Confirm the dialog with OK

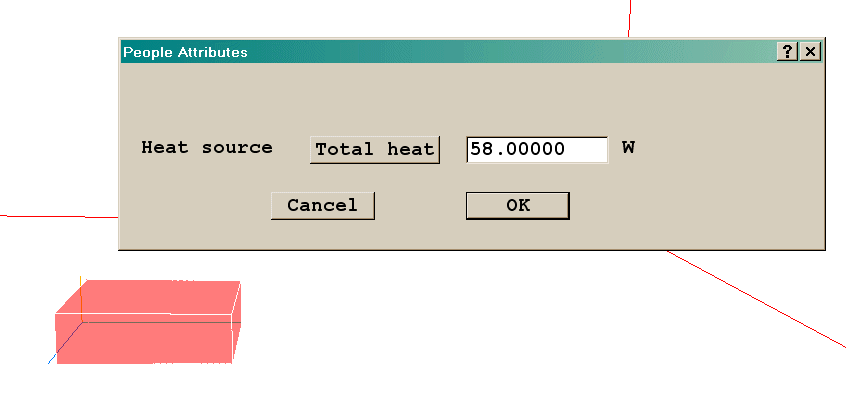tap(517, 205)
